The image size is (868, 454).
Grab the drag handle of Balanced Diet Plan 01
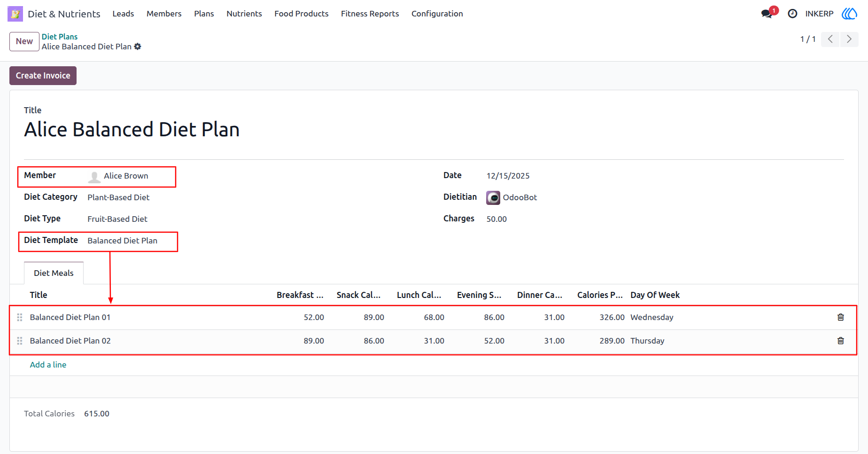(20, 317)
